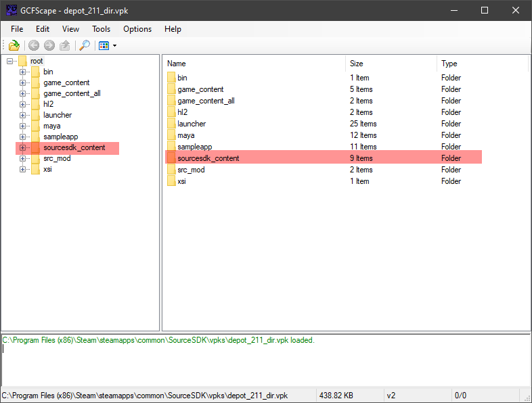Screen dimensions: 532x403
Task: Sort by the Type column header
Action: point(483,64)
